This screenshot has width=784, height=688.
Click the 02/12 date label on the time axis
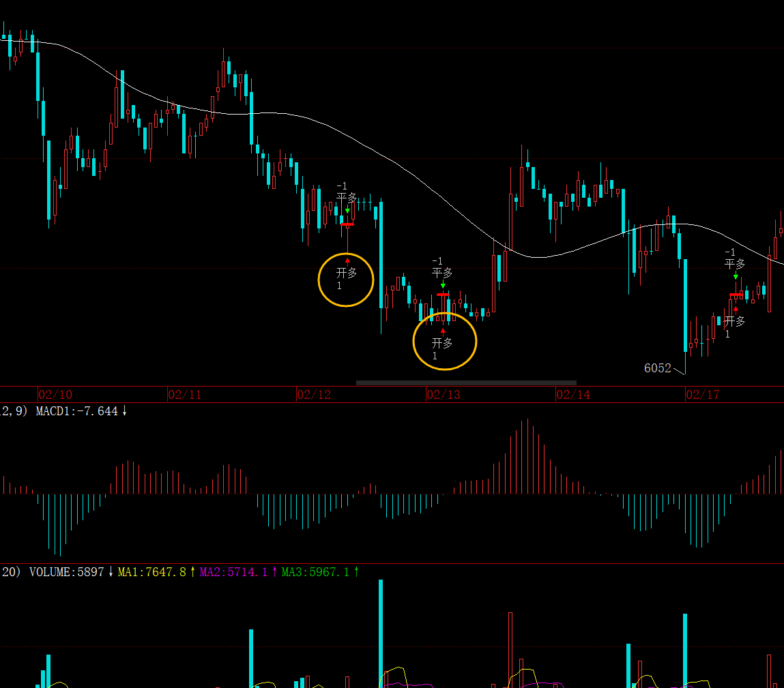tap(315, 395)
